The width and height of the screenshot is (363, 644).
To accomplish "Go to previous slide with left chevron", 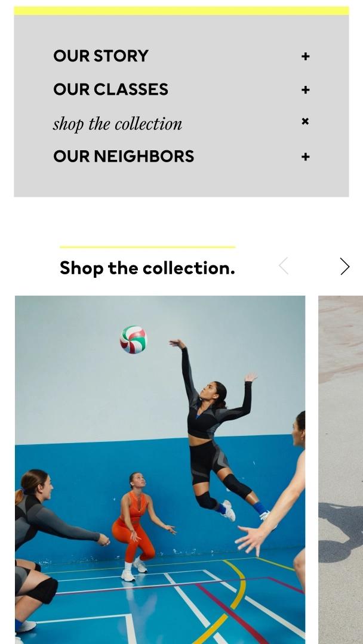I will coord(284,266).
